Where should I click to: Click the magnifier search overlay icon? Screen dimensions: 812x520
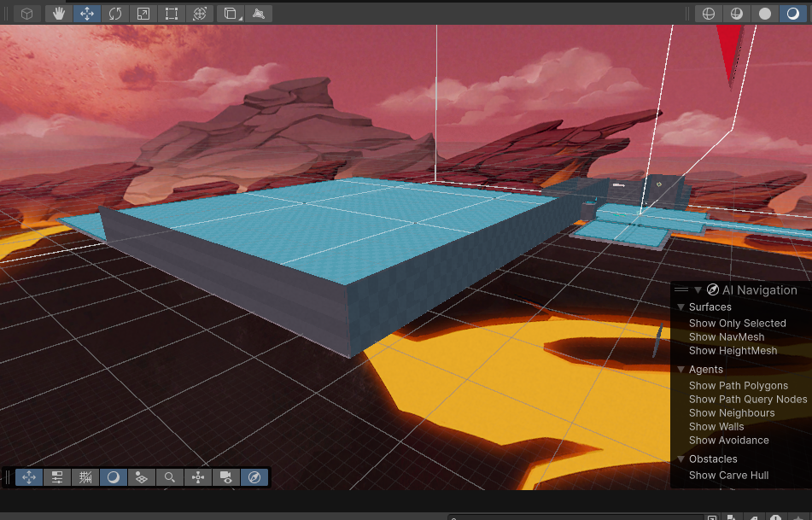[170, 477]
